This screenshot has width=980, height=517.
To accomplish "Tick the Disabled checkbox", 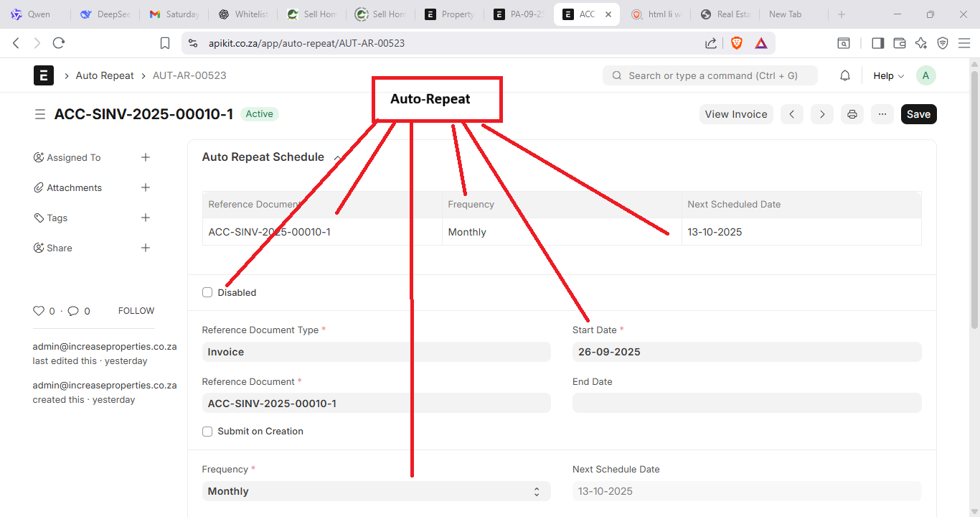I will click(207, 292).
